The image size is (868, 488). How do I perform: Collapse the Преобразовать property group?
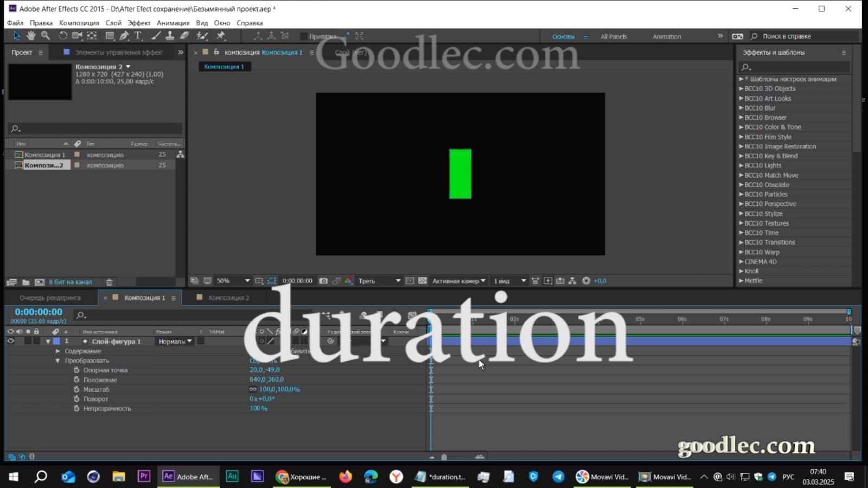click(58, 361)
